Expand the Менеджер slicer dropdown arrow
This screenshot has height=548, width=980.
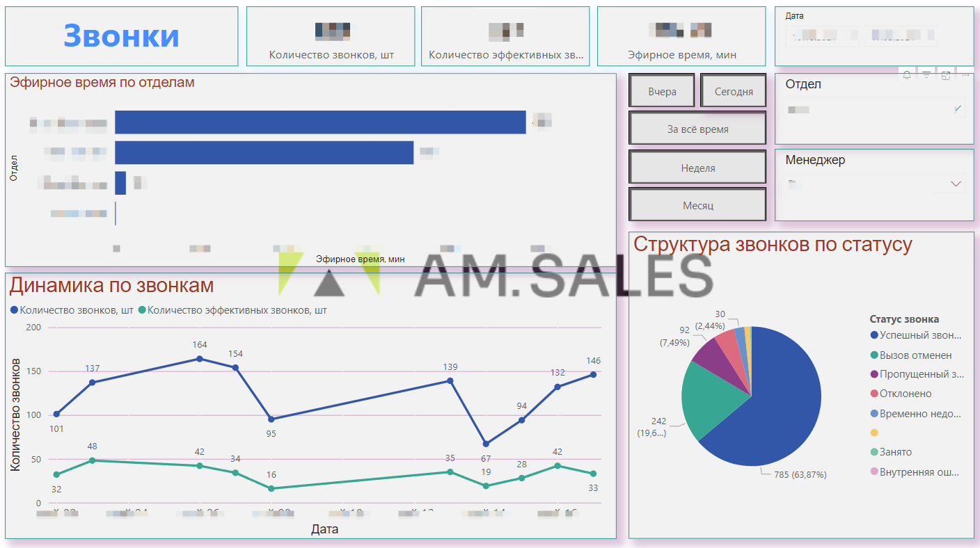[956, 184]
